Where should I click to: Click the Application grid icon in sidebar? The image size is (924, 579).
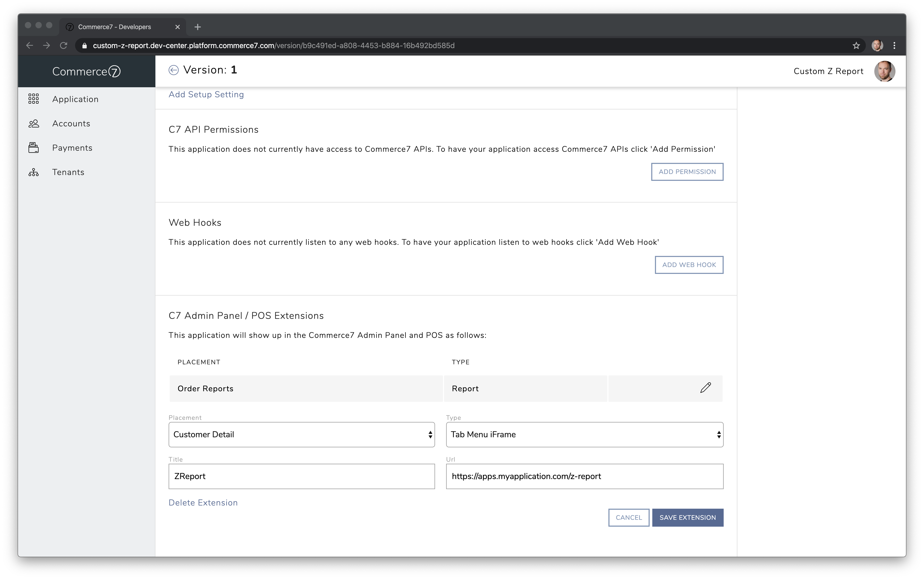pos(34,99)
